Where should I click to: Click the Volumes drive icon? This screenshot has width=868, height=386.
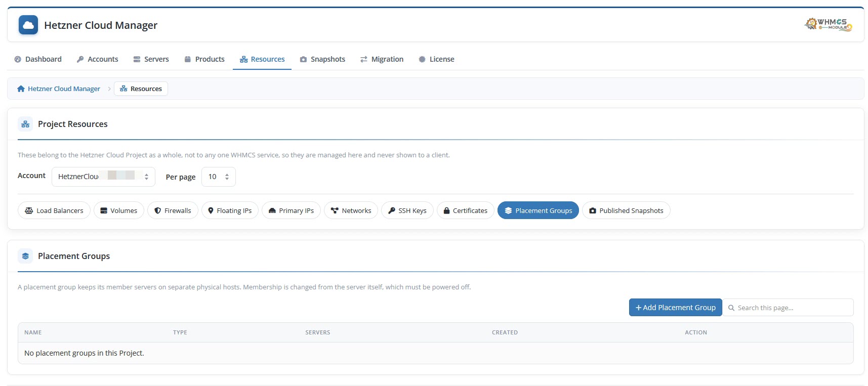coord(104,210)
